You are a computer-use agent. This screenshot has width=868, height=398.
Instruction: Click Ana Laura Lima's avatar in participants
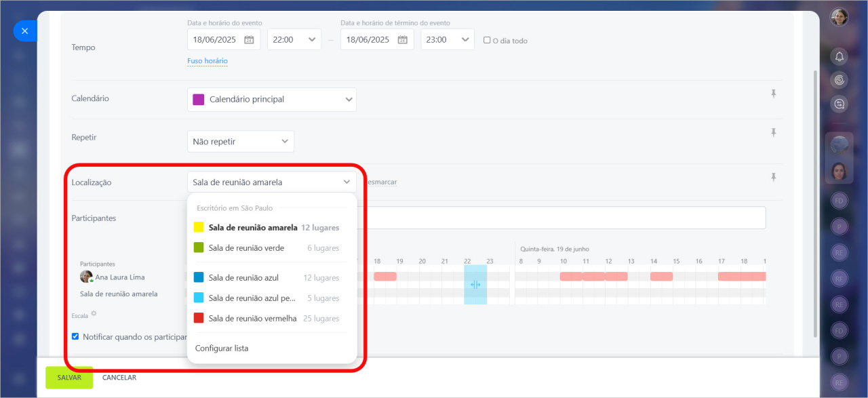[86, 277]
